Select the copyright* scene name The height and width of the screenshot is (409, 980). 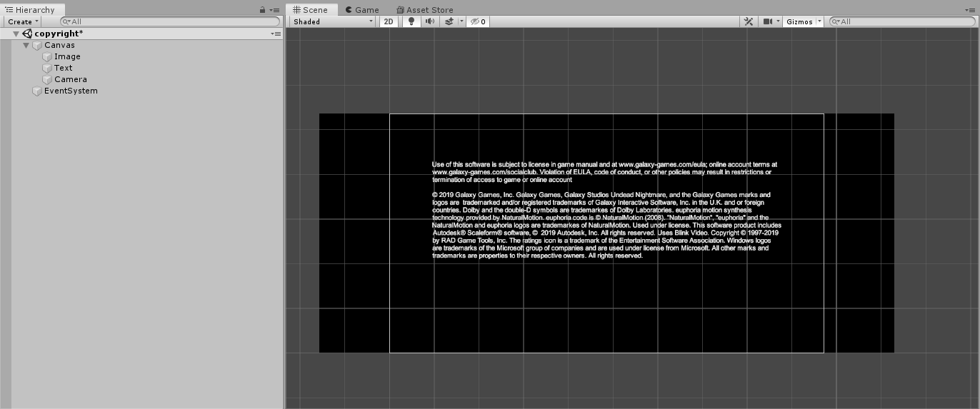tap(59, 34)
